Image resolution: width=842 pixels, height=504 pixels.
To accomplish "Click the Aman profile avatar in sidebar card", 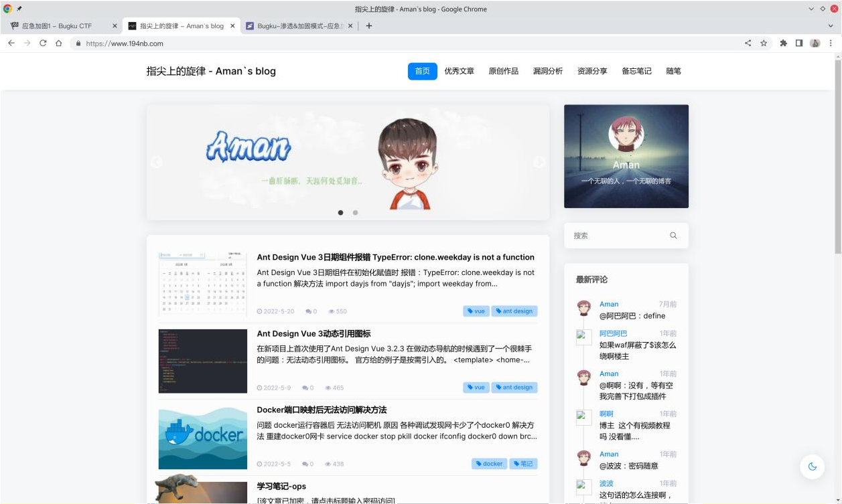I will [626, 135].
